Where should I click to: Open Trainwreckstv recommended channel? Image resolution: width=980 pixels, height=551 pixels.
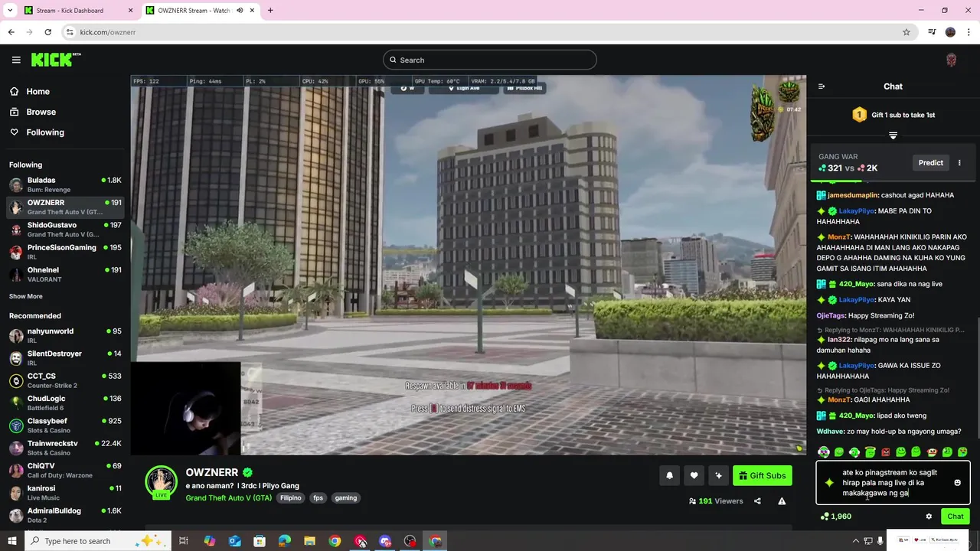[x=65, y=448]
